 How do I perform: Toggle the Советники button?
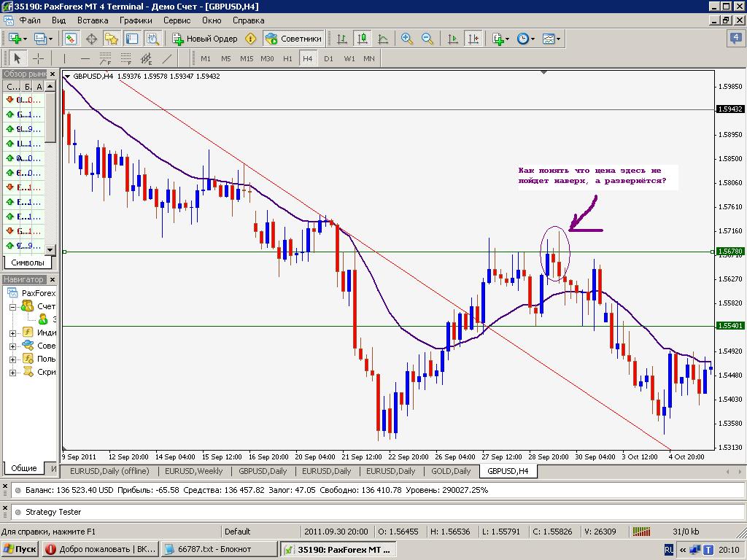point(293,39)
